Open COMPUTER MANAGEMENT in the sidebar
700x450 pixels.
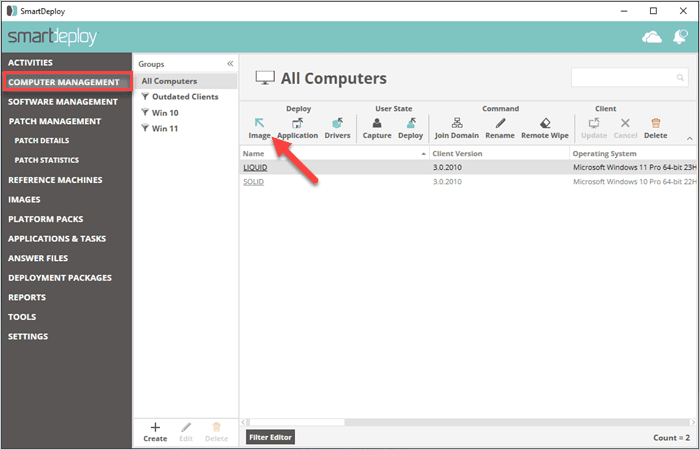point(64,82)
